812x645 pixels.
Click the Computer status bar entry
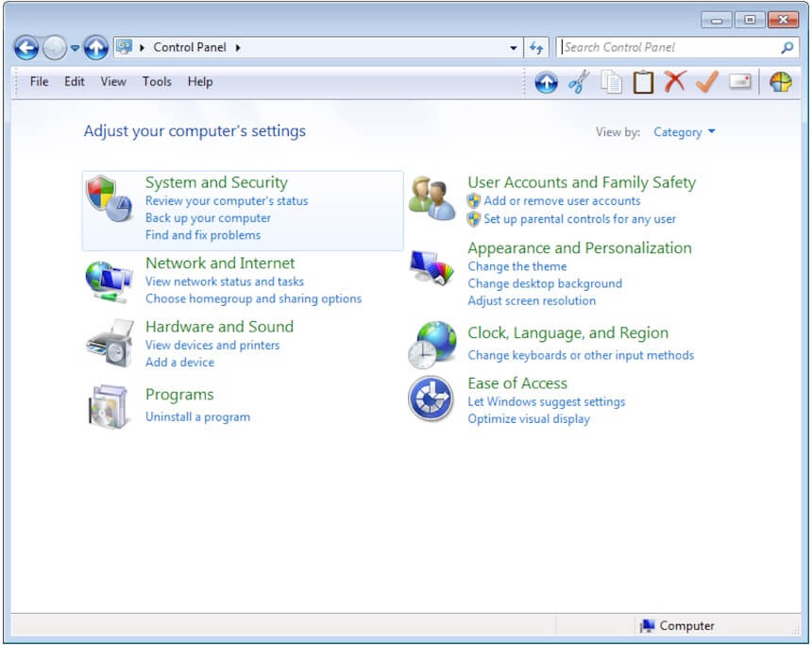coord(678,626)
